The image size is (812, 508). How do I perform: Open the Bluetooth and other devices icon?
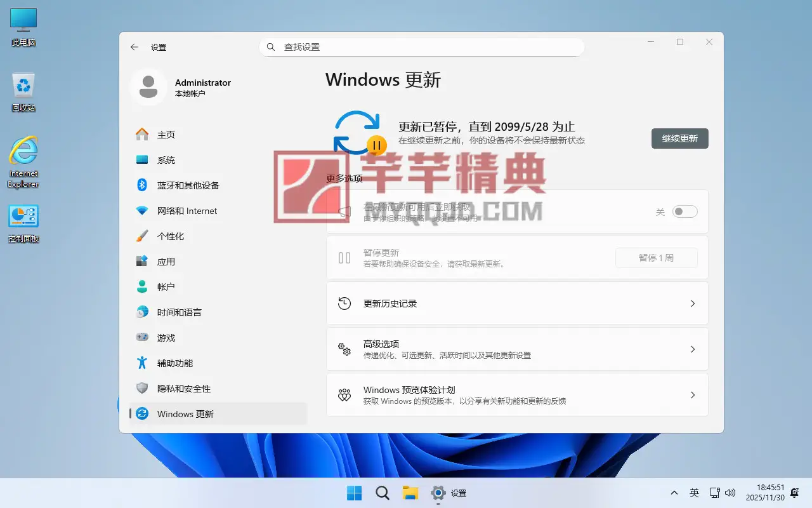[x=142, y=185]
